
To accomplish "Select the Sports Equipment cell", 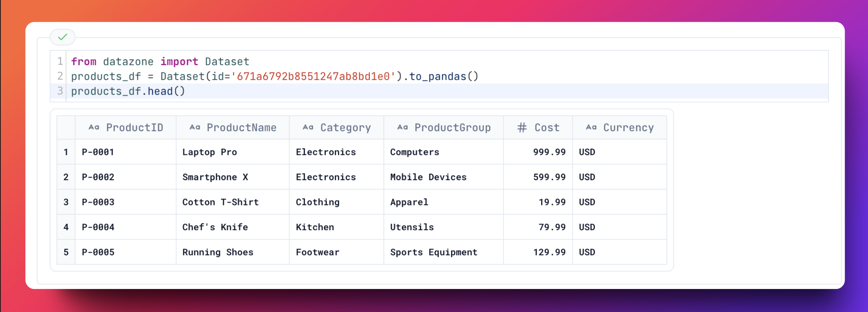I will [x=444, y=252].
